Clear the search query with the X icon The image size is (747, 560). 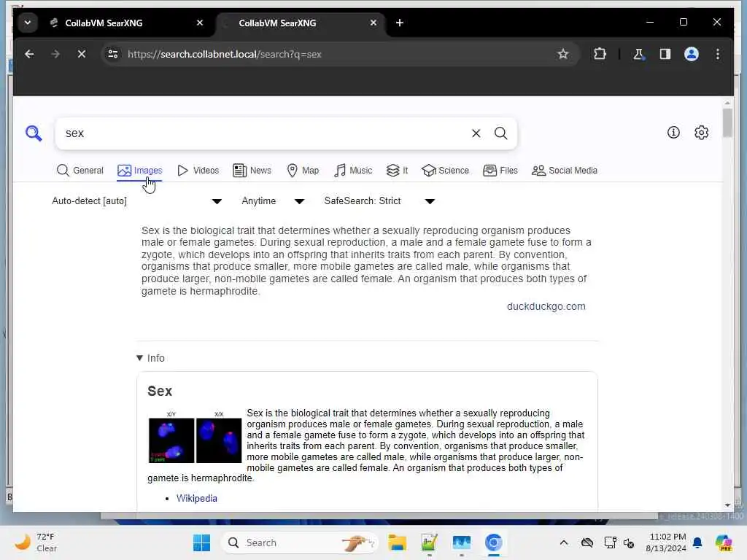pos(476,133)
